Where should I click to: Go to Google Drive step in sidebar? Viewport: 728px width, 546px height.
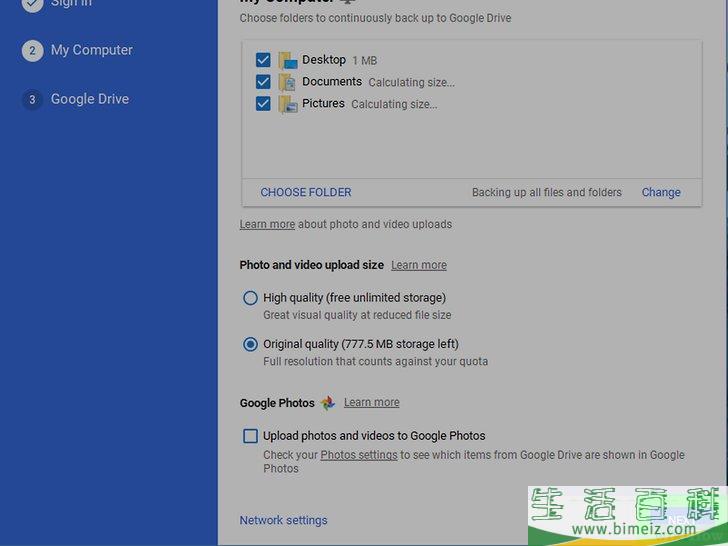tap(90, 99)
